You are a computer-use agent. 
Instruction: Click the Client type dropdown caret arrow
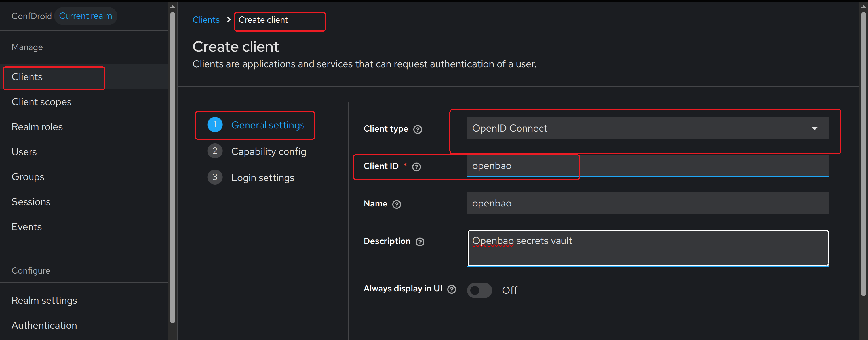click(814, 128)
